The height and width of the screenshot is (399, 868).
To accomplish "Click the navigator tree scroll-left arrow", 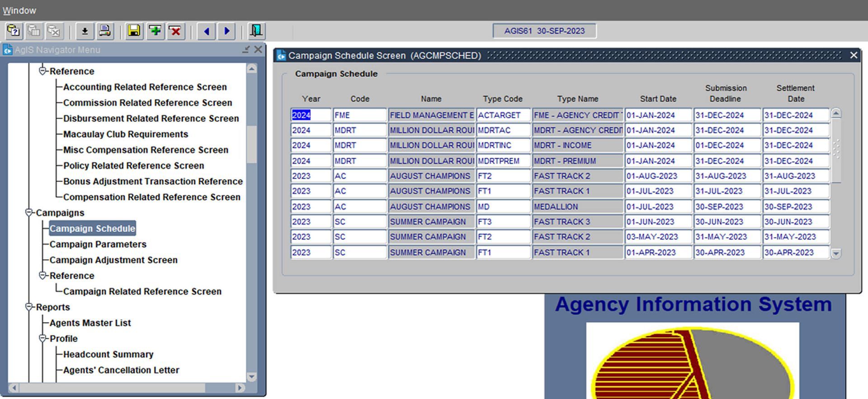I will tap(14, 388).
